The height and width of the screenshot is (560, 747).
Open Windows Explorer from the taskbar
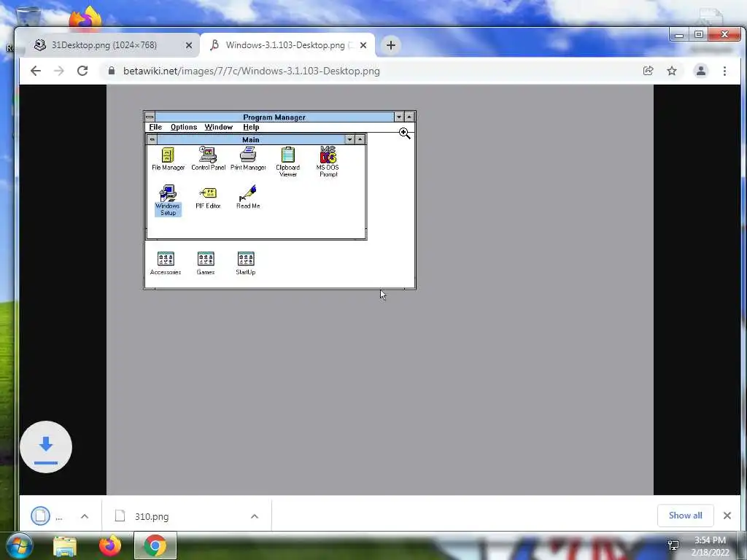coord(65,546)
